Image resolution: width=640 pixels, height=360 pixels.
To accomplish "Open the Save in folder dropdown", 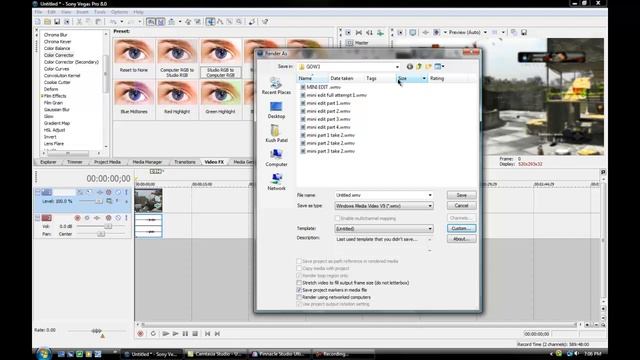I will 397,67.
